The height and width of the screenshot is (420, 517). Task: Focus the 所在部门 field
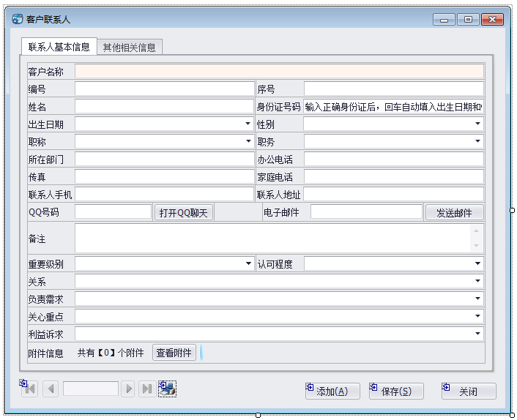pos(165,159)
